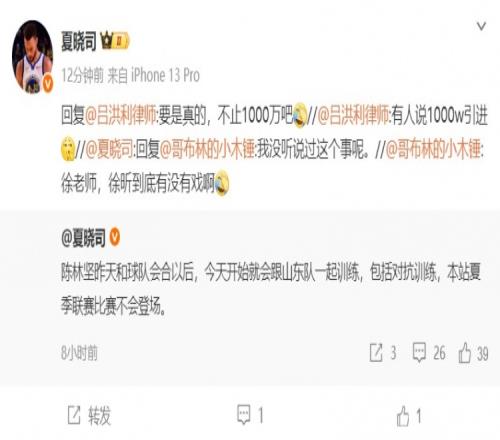Click quoted post author @夏晓司
This screenshot has height=440, width=500.
[83, 237]
